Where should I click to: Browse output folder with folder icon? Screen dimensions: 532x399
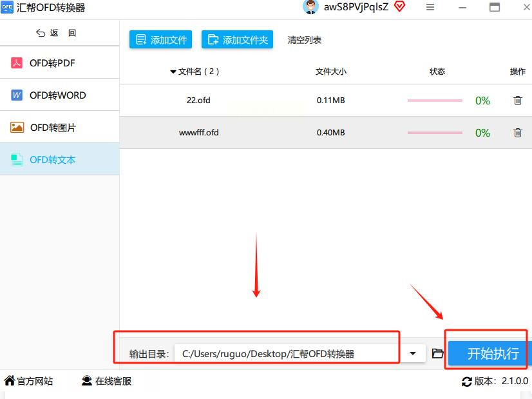[438, 353]
